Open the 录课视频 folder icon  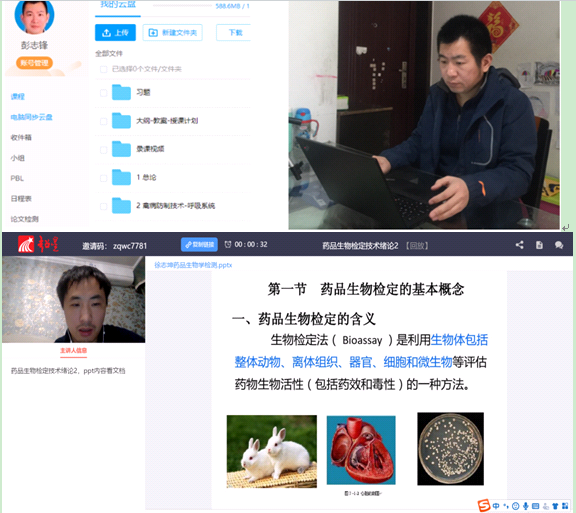(x=121, y=149)
